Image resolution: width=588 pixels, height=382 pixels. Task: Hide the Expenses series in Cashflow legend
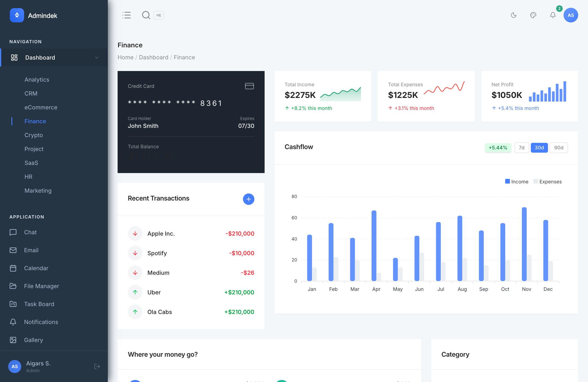pos(547,181)
